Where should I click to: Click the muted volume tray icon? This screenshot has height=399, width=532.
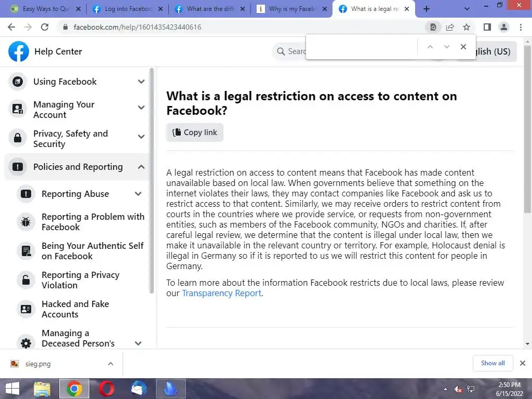click(458, 389)
